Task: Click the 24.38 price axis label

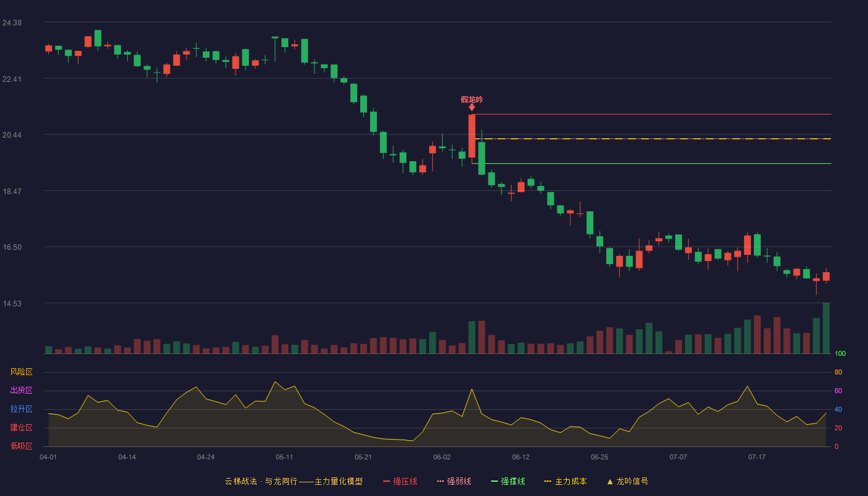Action: (x=12, y=23)
